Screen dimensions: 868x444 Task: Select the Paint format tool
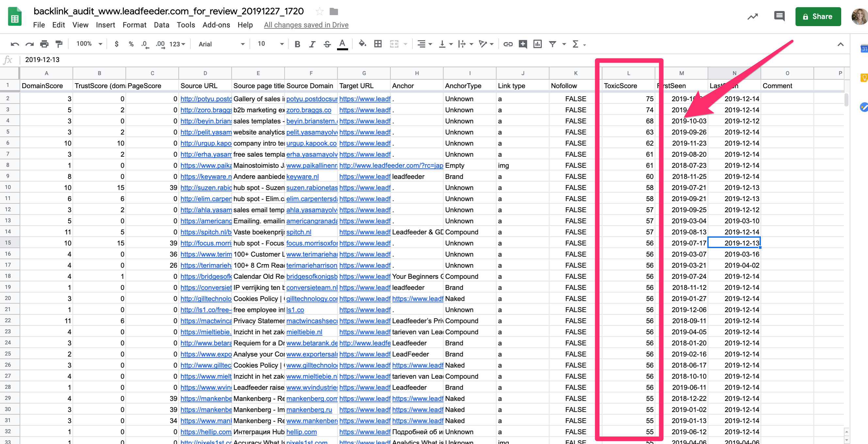point(59,44)
